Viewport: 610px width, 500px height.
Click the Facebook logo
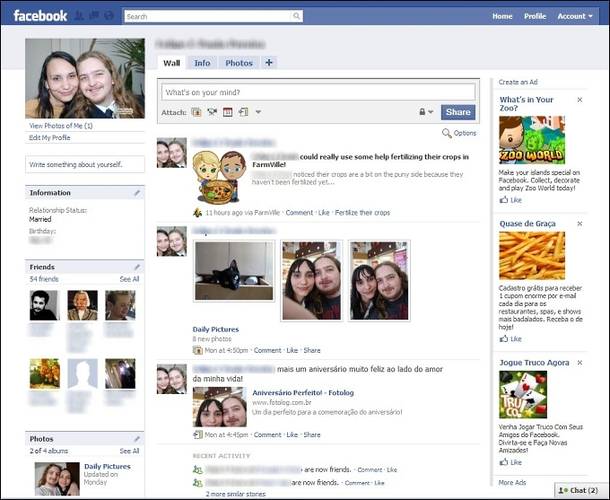[x=40, y=16]
